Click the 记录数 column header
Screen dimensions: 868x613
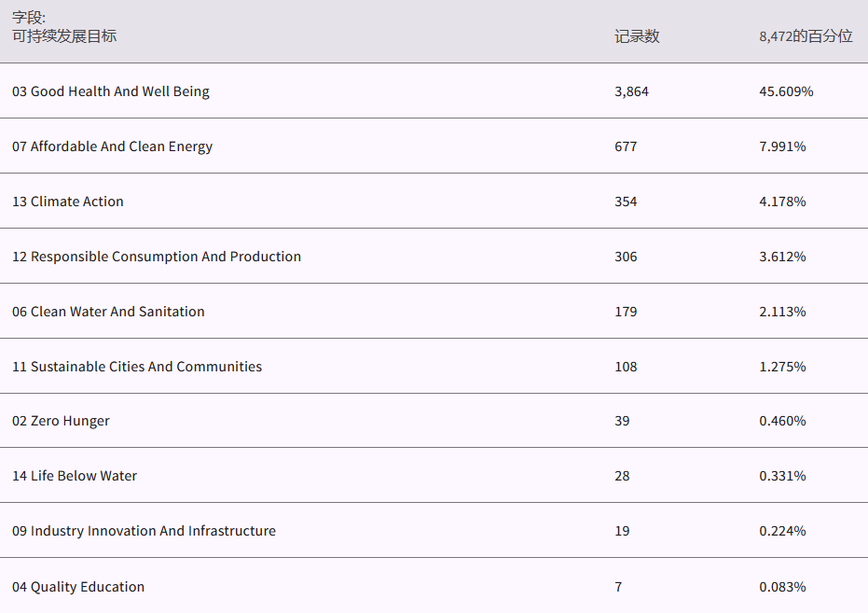click(x=637, y=36)
